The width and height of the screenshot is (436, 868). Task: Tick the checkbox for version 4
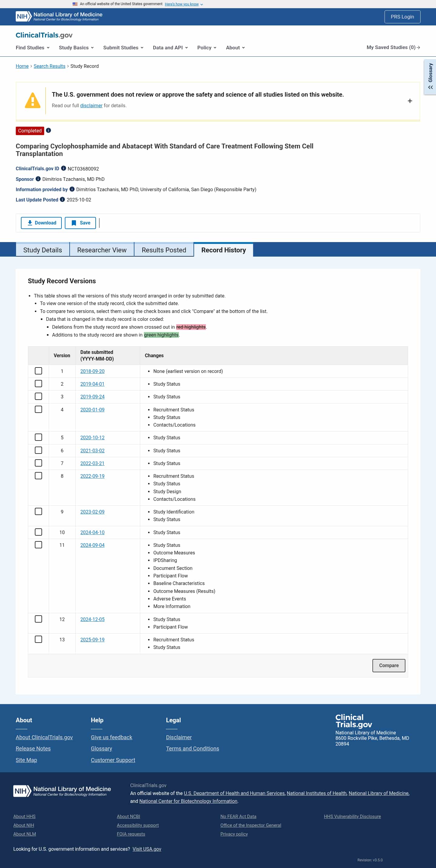[38, 409]
